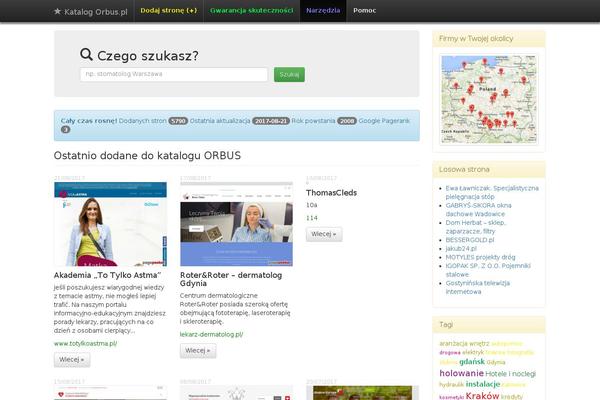Open the Roter&Roter dermatolog website thumbnail
The width and height of the screenshot is (600, 400).
click(x=236, y=224)
